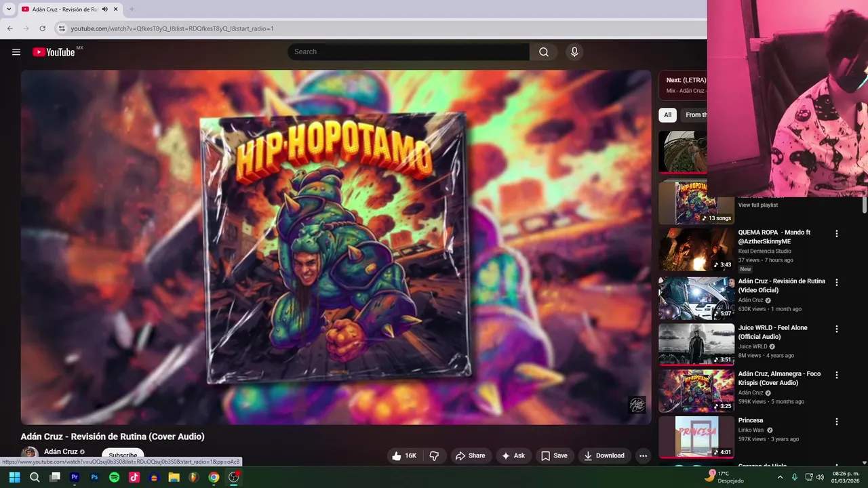Image resolution: width=868 pixels, height=488 pixels.
Task: Open the Ask AI button
Action: (513, 455)
